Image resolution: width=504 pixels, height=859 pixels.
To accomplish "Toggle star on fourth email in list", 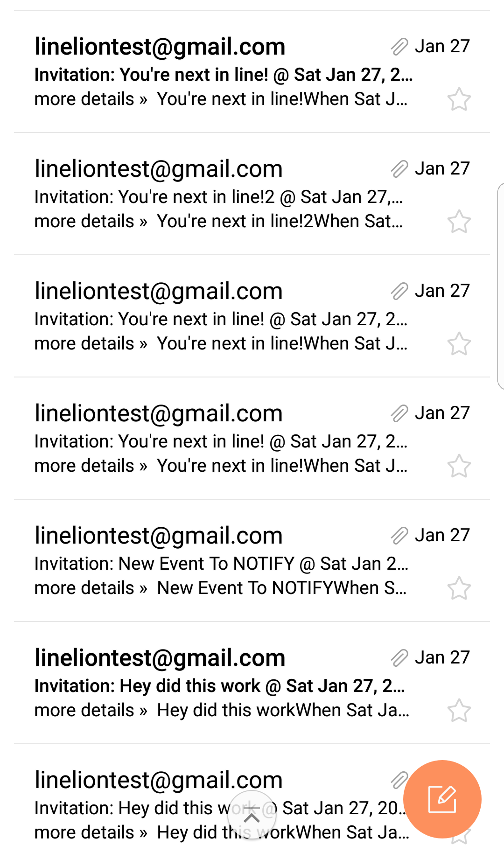I will (x=459, y=466).
